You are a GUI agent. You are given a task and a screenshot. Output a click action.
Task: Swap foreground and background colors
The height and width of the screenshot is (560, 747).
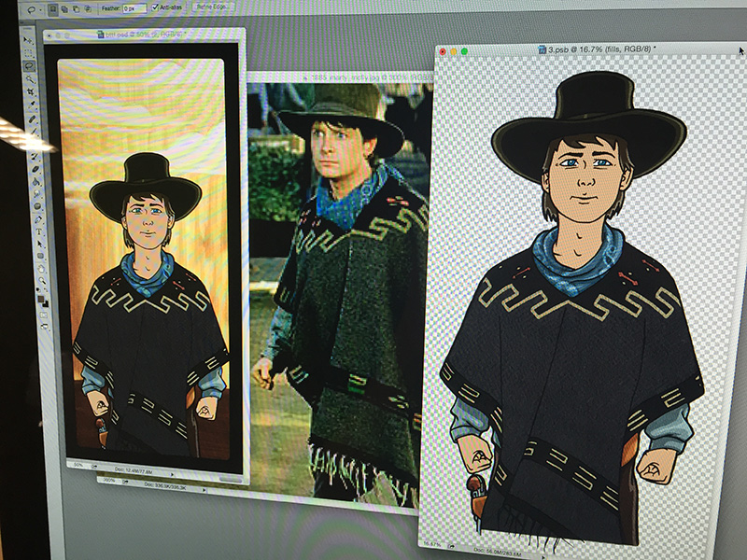[x=47, y=290]
